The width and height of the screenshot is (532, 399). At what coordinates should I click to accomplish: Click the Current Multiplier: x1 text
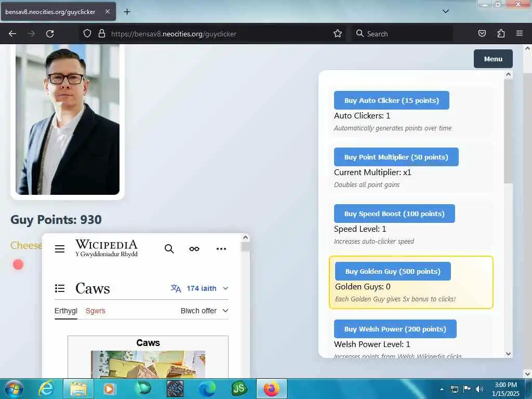tap(373, 172)
